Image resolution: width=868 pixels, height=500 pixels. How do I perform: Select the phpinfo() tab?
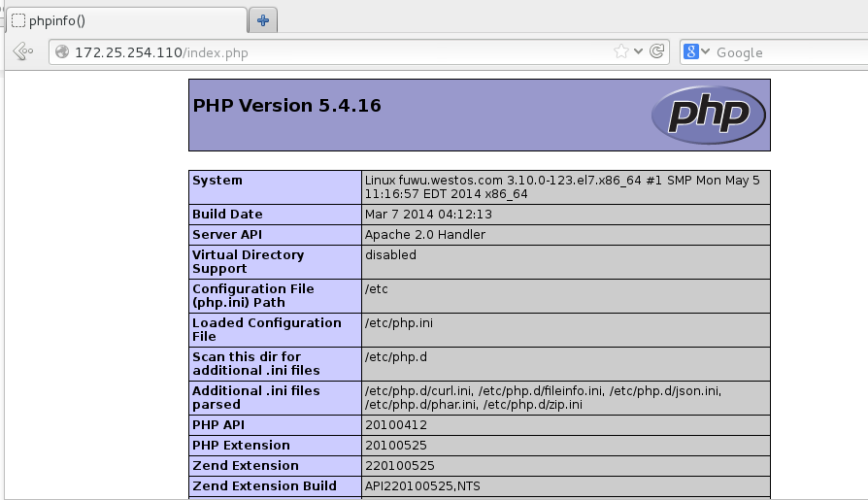point(126,21)
